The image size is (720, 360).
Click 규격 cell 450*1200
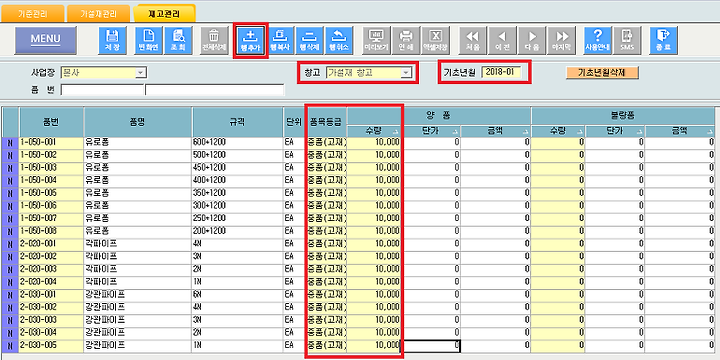click(237, 168)
